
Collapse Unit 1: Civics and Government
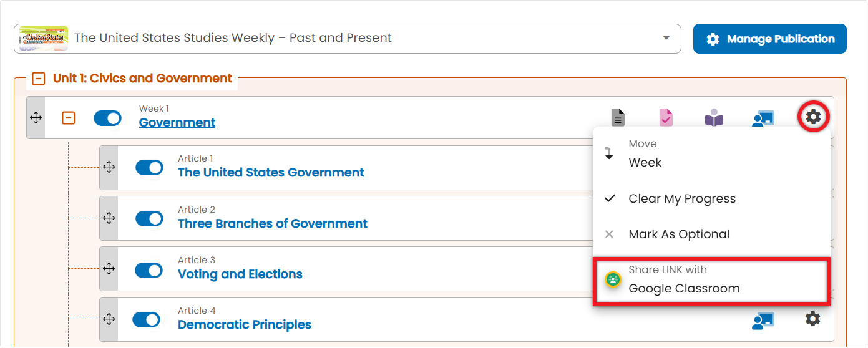[x=39, y=79]
